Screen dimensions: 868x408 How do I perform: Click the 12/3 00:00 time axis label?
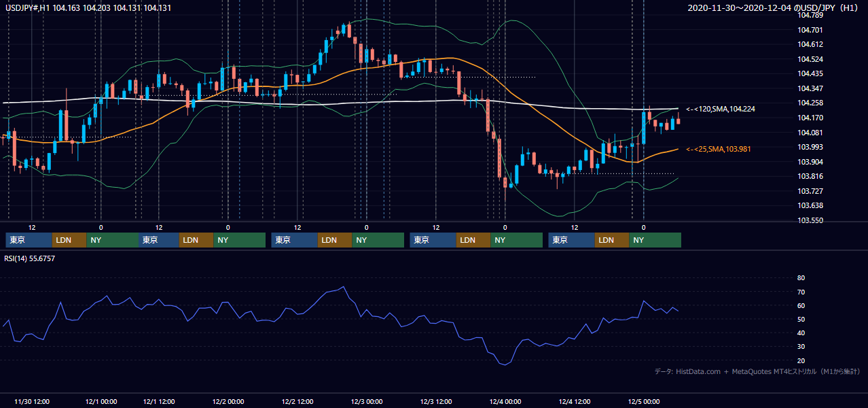click(367, 401)
